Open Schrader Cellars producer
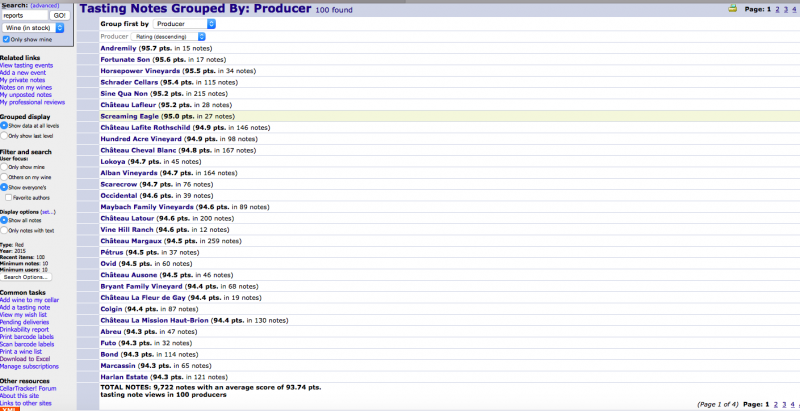Image resolution: width=800 pixels, height=411 pixels. tap(130, 82)
